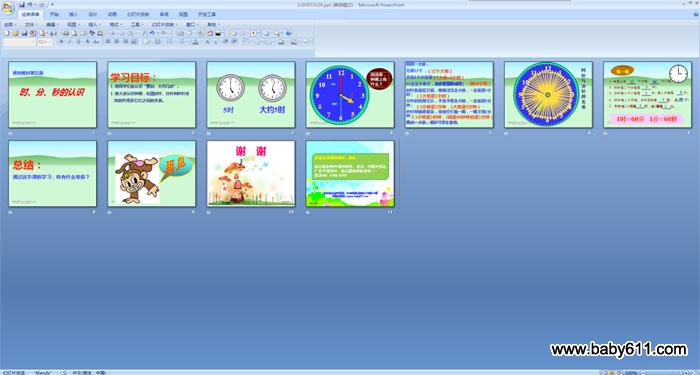Viewport: 700px width, 375px height.
Task: Toggle Italic formatting in the formatting toolbar
Action: click(70, 42)
